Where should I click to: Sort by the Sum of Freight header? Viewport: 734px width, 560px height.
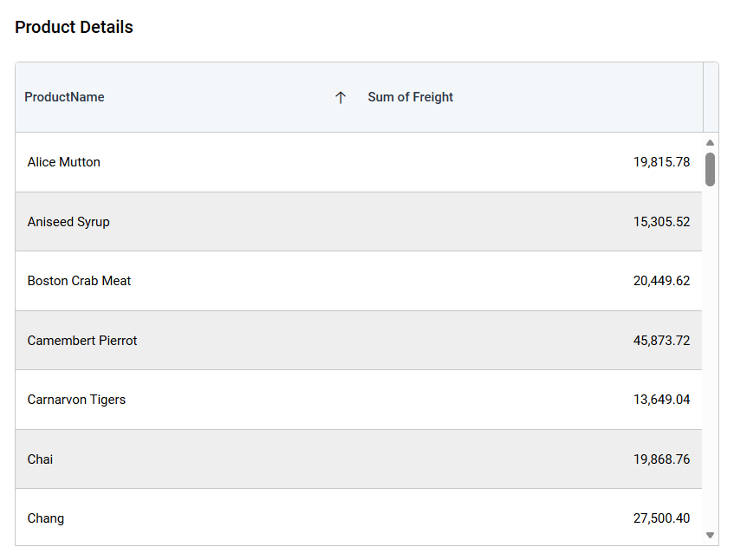click(411, 97)
